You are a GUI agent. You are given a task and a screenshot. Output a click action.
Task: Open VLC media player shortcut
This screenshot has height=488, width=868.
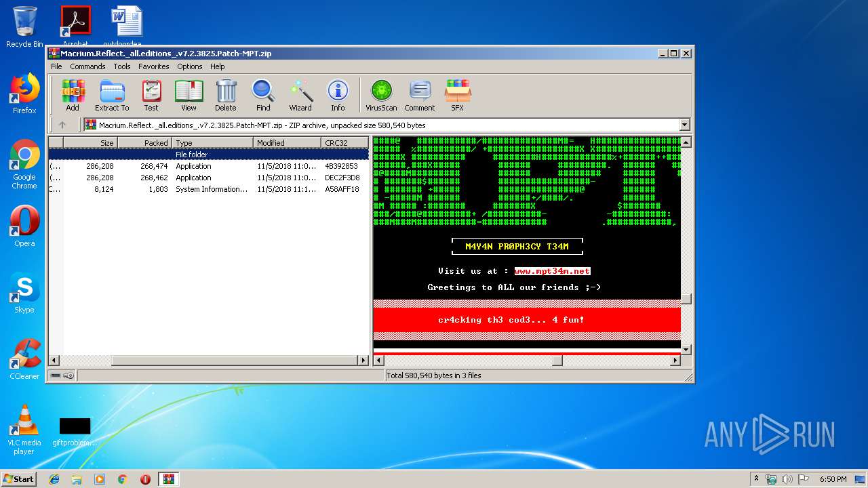coord(24,430)
